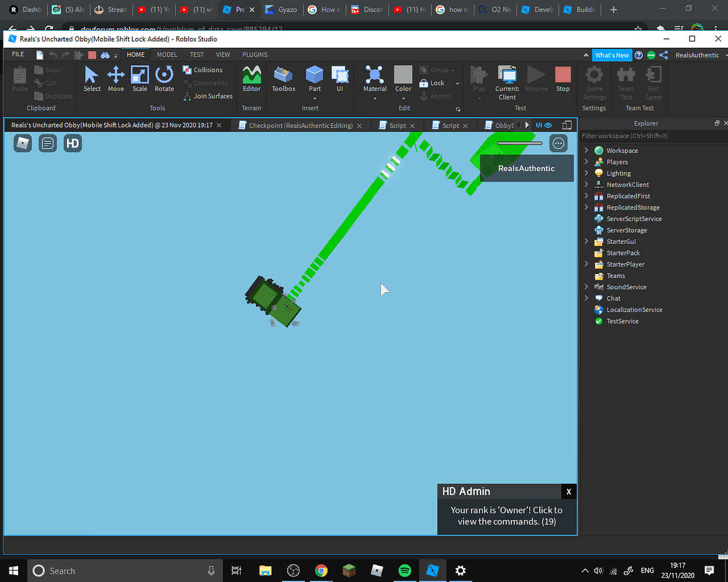Screen dimensions: 728x582
Task: Expand the ReplicatedStorage node
Action: click(x=586, y=207)
